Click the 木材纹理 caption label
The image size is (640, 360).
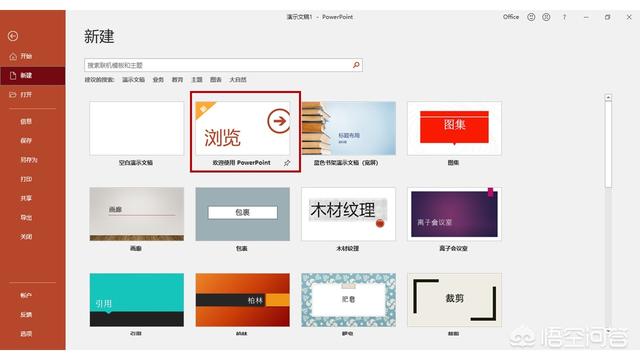tap(347, 248)
